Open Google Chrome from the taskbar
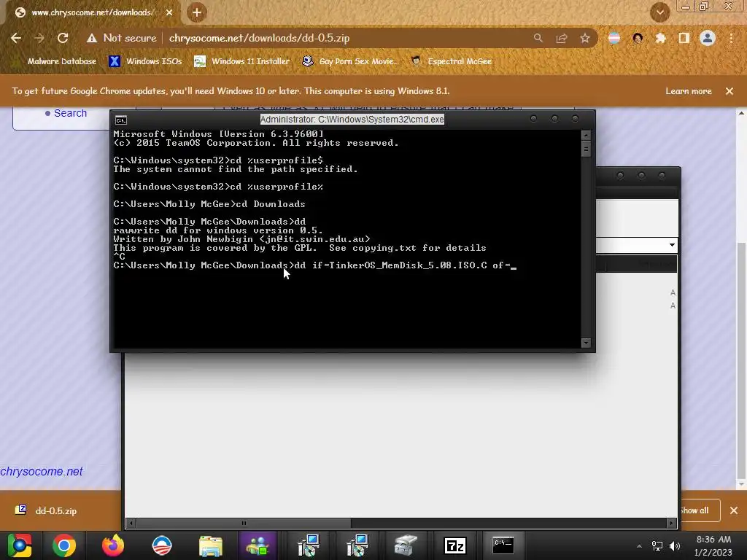 point(64,545)
